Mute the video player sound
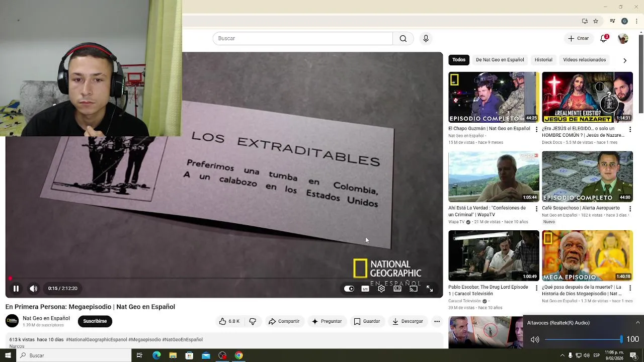Viewport: 644px width, 362px height. point(33,289)
